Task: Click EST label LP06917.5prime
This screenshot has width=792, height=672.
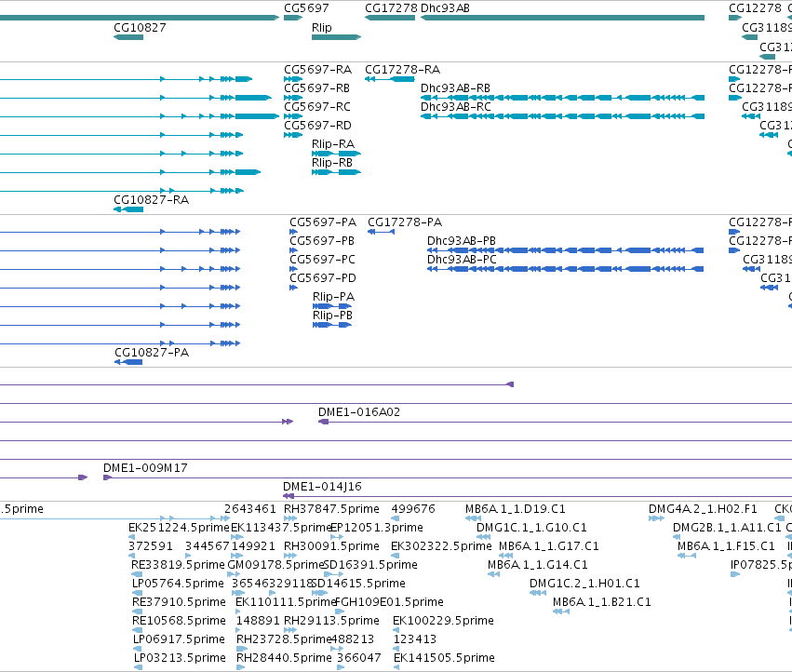Action: [179, 639]
